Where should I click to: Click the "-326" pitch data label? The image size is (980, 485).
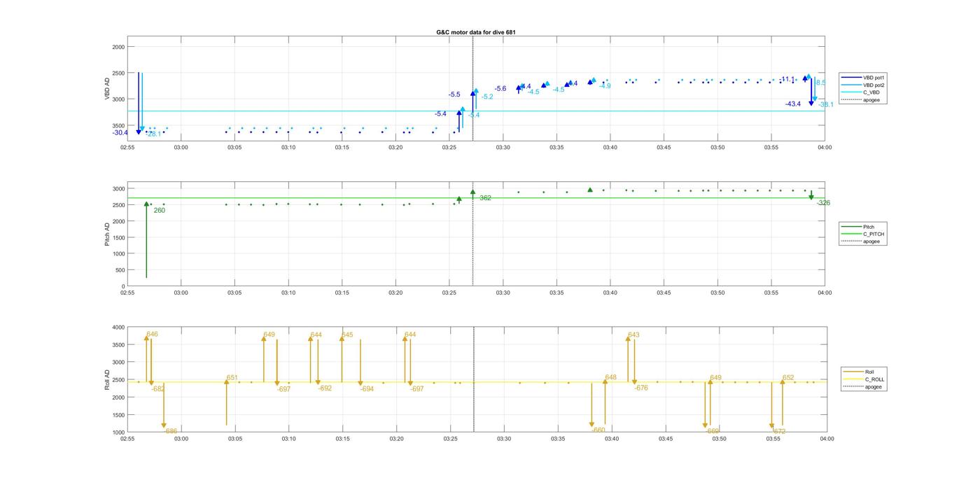[823, 203]
